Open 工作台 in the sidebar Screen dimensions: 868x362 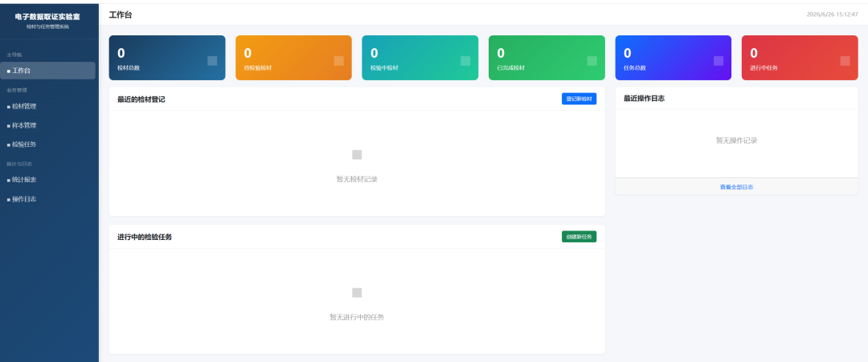(x=49, y=71)
